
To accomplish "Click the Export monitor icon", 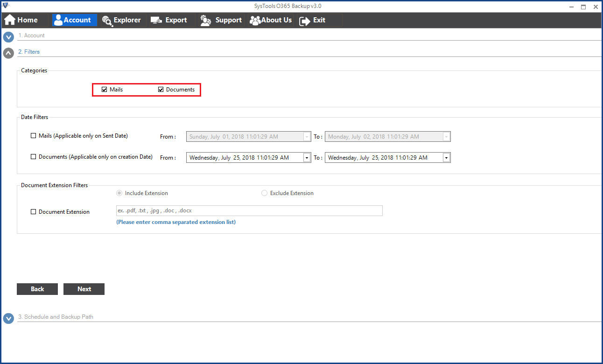I will (156, 20).
